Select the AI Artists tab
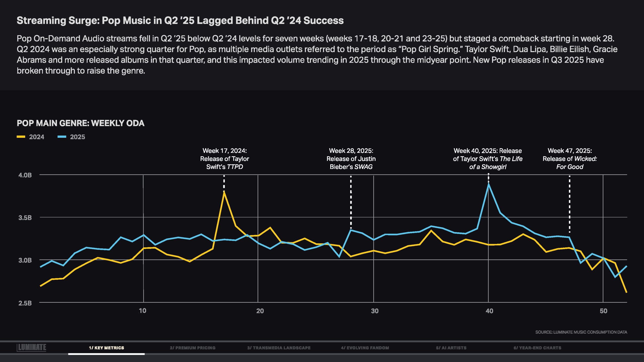 [x=451, y=348]
